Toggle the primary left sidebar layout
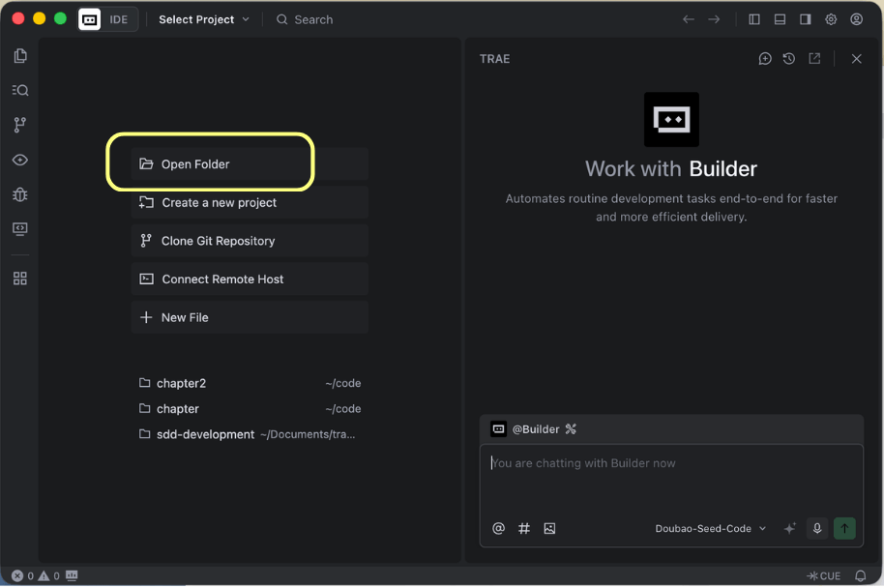 [754, 19]
